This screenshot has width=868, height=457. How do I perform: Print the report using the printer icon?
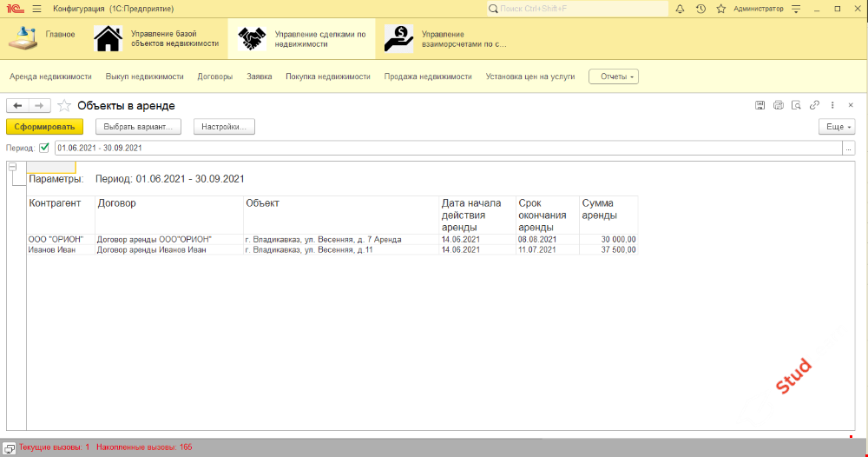click(x=779, y=105)
